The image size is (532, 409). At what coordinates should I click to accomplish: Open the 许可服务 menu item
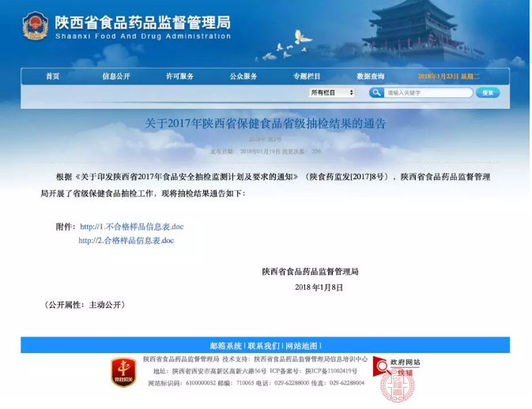tap(179, 77)
